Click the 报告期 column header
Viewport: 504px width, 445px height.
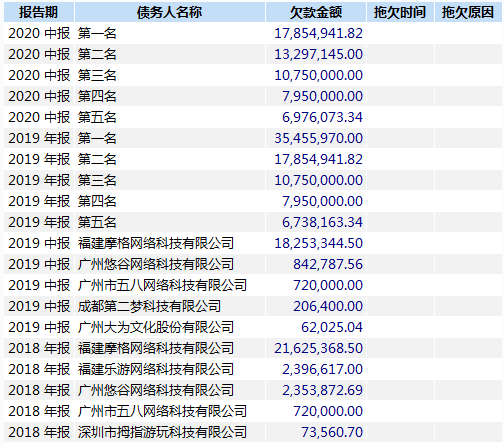click(39, 12)
